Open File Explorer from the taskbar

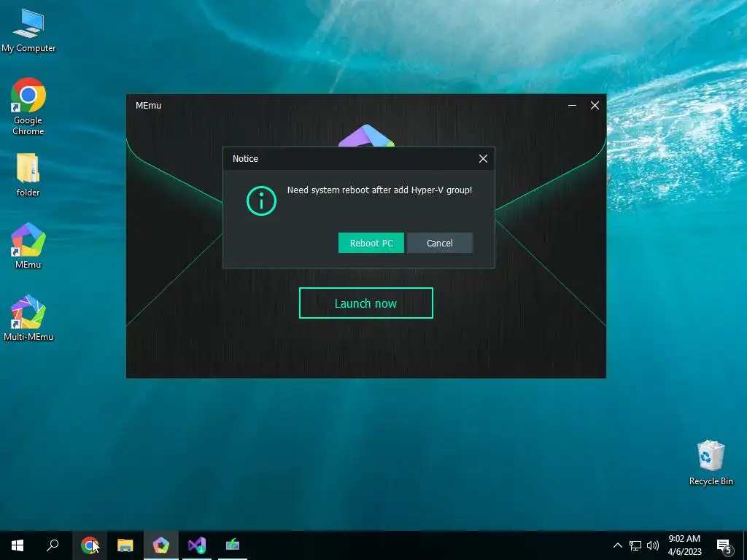125,545
